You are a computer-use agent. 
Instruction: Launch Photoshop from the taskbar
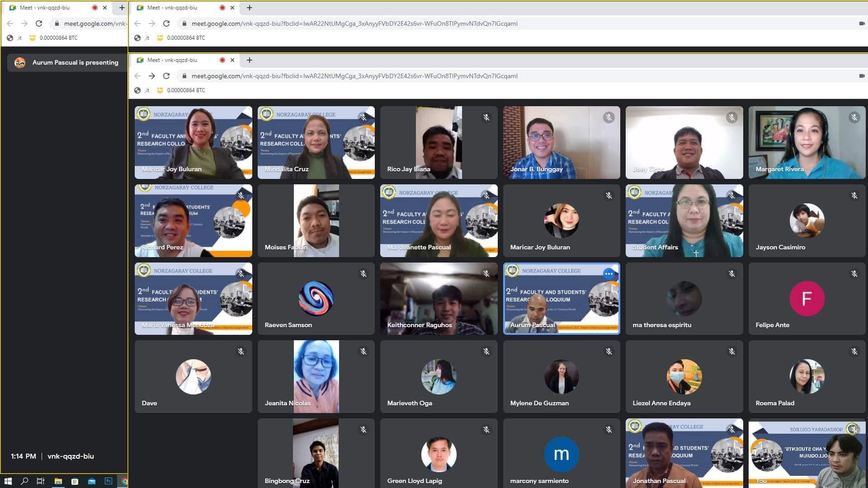(108, 481)
